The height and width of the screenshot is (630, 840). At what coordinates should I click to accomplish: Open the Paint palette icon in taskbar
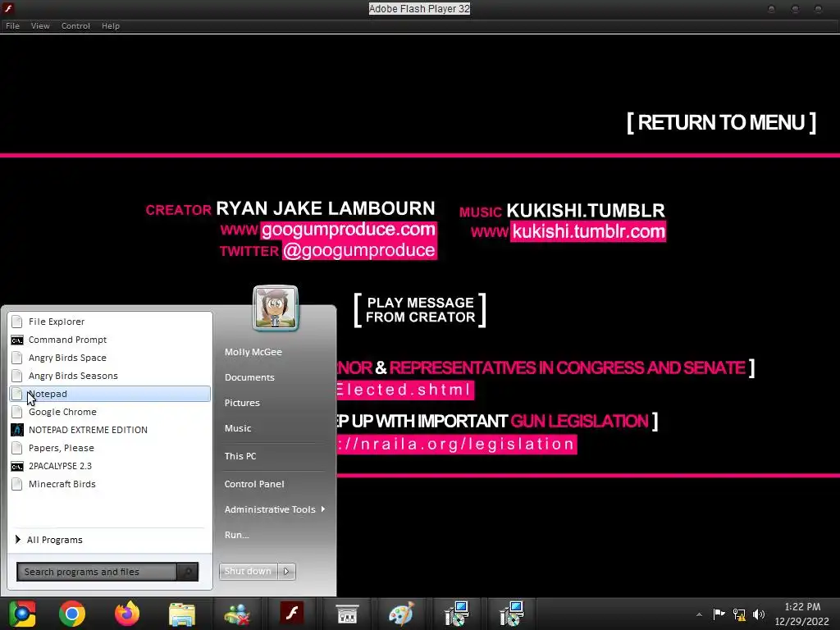click(401, 614)
